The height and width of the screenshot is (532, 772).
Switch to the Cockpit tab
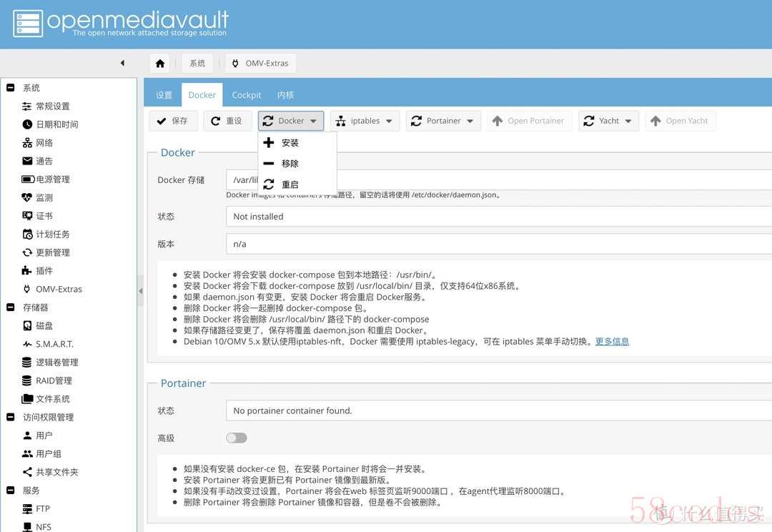(x=246, y=95)
